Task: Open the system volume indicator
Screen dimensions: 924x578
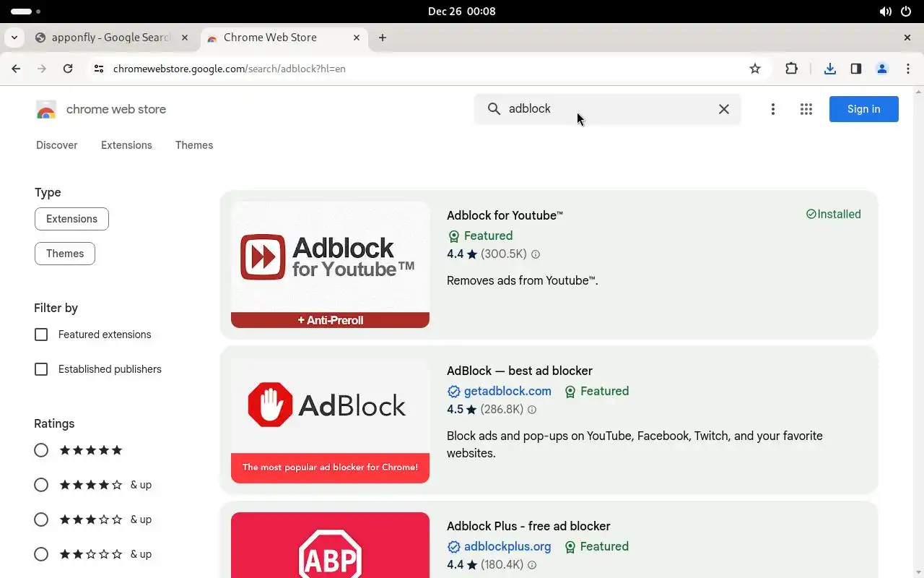Action: click(885, 12)
